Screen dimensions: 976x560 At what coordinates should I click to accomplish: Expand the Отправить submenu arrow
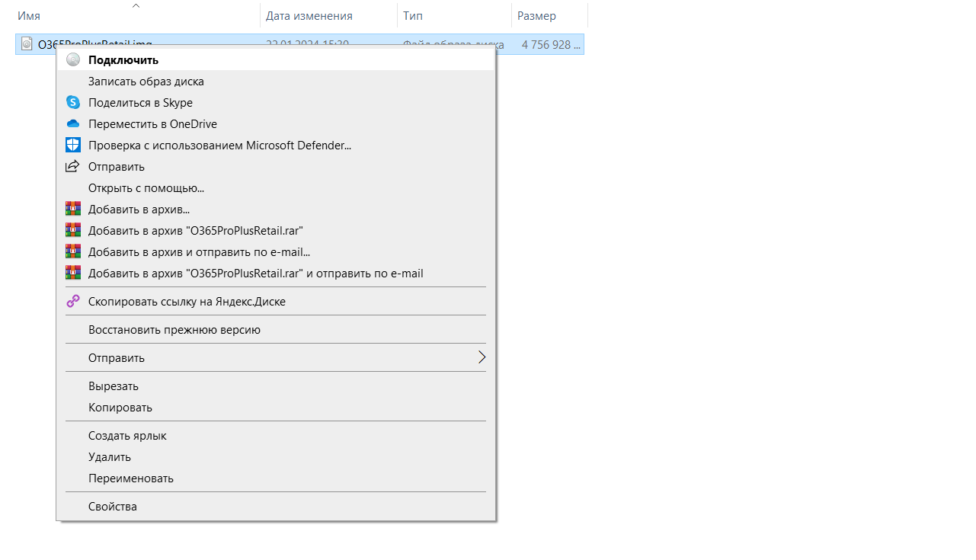[x=481, y=358]
